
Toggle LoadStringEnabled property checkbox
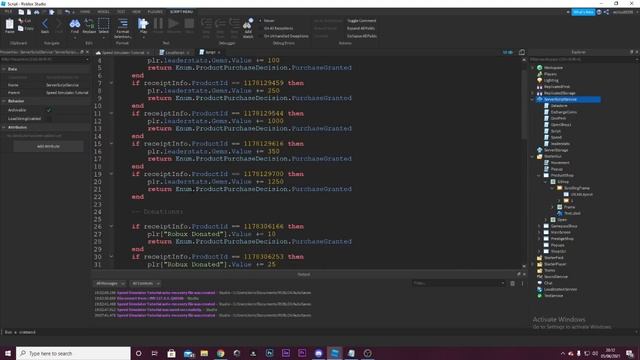point(49,119)
